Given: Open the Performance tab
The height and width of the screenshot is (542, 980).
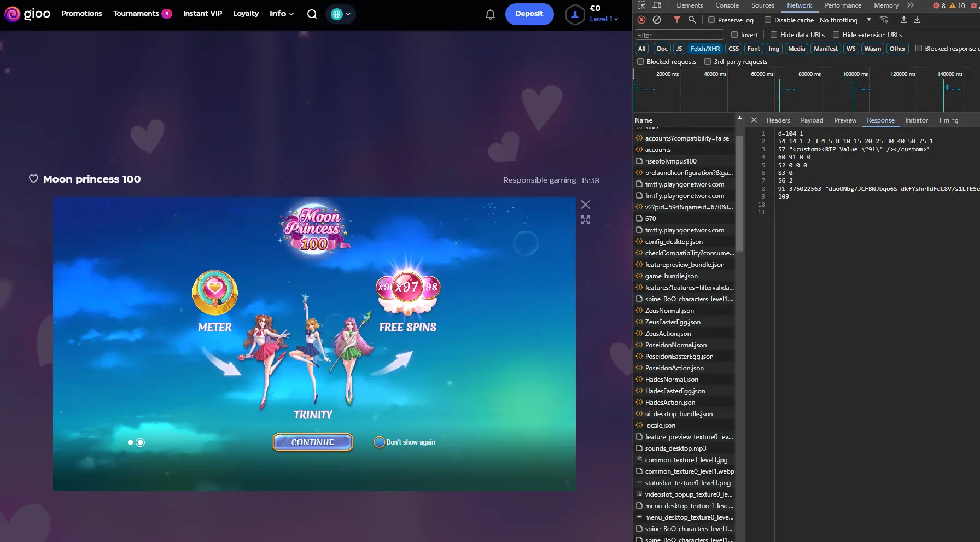Looking at the screenshot, I should (x=843, y=5).
